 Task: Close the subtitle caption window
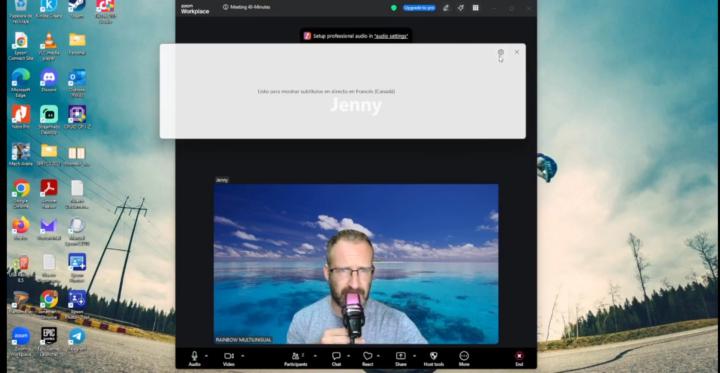(517, 52)
